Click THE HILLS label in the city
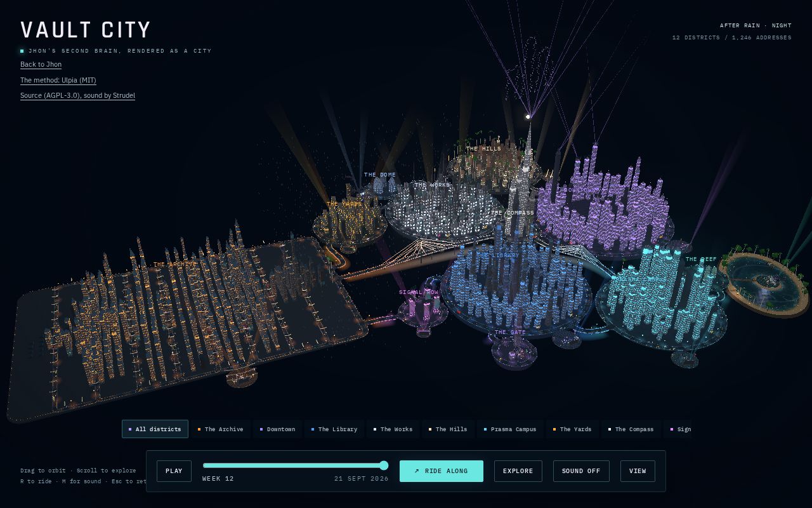This screenshot has height=508, width=812. pos(483,149)
